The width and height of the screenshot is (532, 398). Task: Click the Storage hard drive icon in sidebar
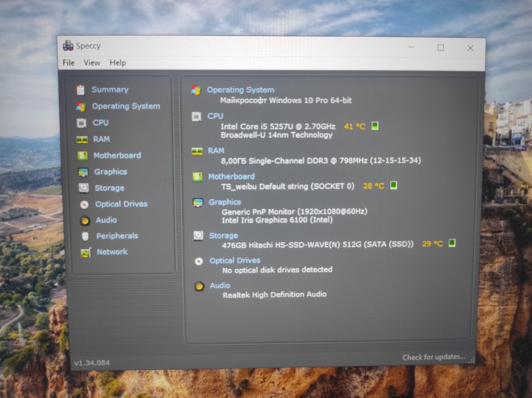(84, 188)
